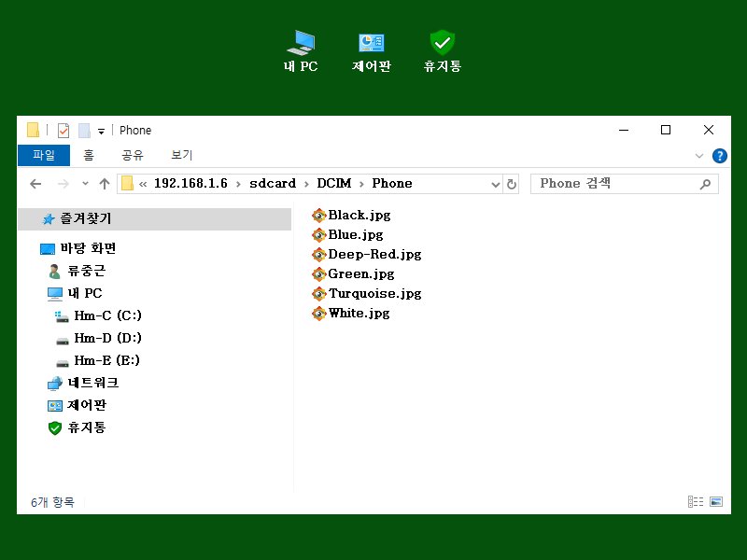Click the Deep-Red.jpg image file icon

(318, 254)
